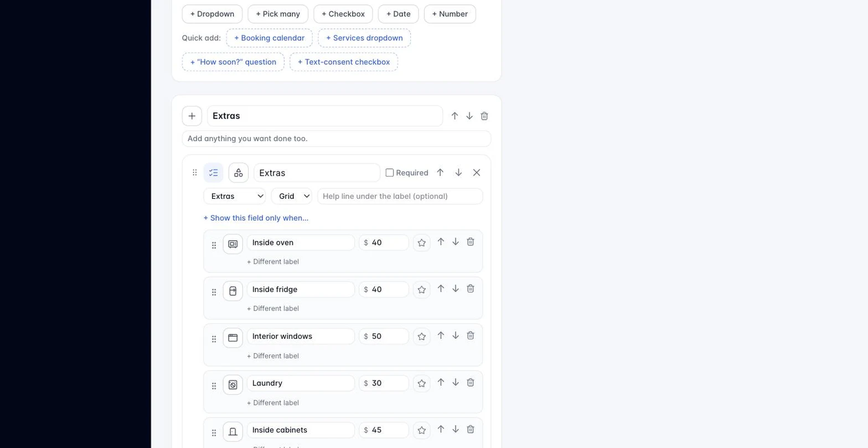This screenshot has height=448, width=868.
Task: Delete the Inside oven option
Action: 471,241
